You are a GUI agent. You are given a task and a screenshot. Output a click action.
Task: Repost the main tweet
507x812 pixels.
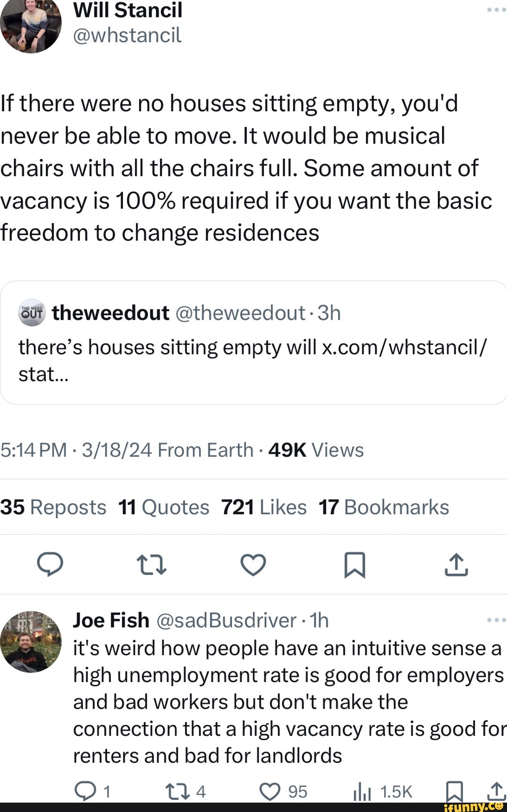[x=151, y=564]
